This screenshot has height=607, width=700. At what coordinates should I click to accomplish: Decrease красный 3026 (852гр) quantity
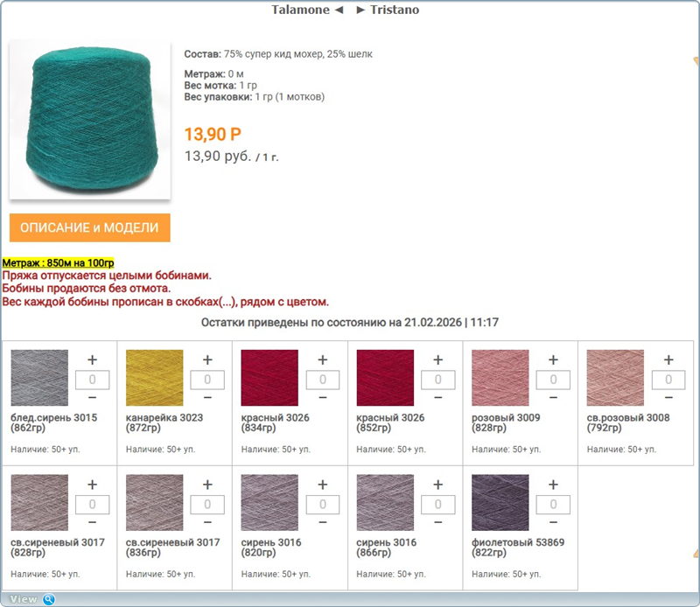(438, 397)
